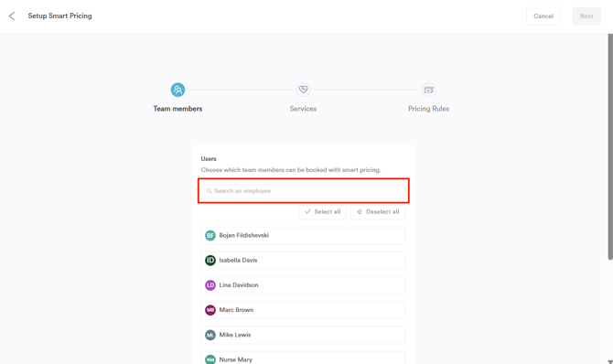Viewport: 613px width, 364px height.
Task: Click Nurse Mary's NM avatar
Action: [x=210, y=359]
